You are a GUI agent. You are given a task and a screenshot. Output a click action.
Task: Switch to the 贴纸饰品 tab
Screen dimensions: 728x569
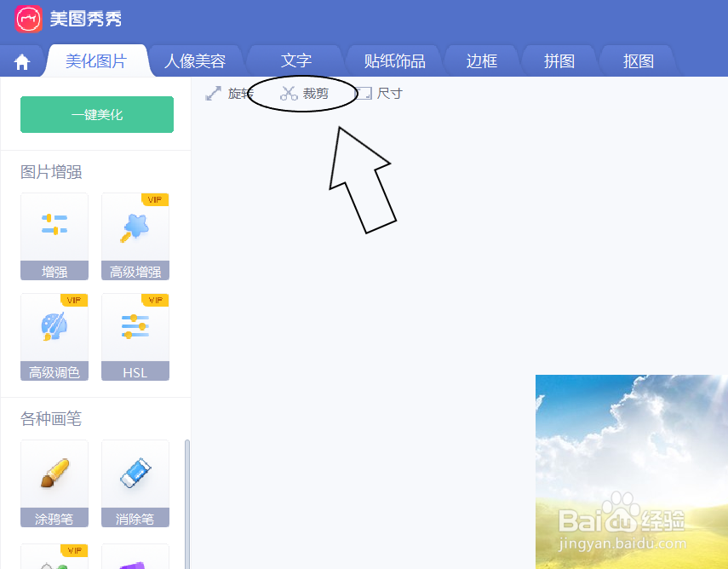tap(394, 60)
